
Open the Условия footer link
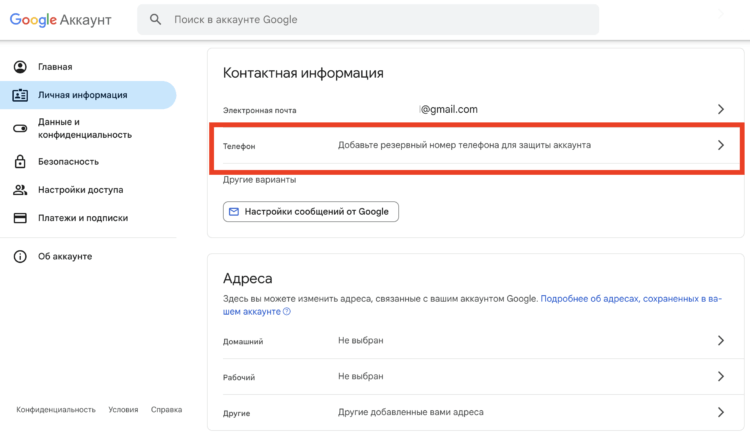click(x=123, y=410)
